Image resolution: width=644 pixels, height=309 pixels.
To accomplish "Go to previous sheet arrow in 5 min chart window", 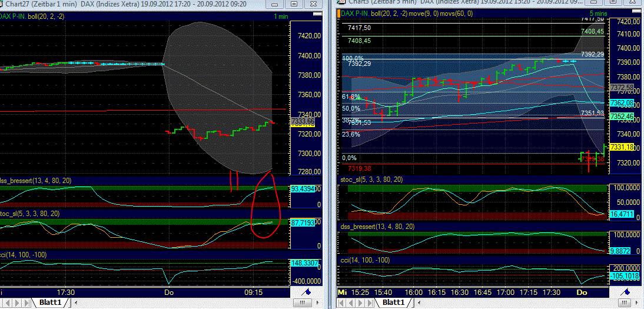I will [x=351, y=303].
